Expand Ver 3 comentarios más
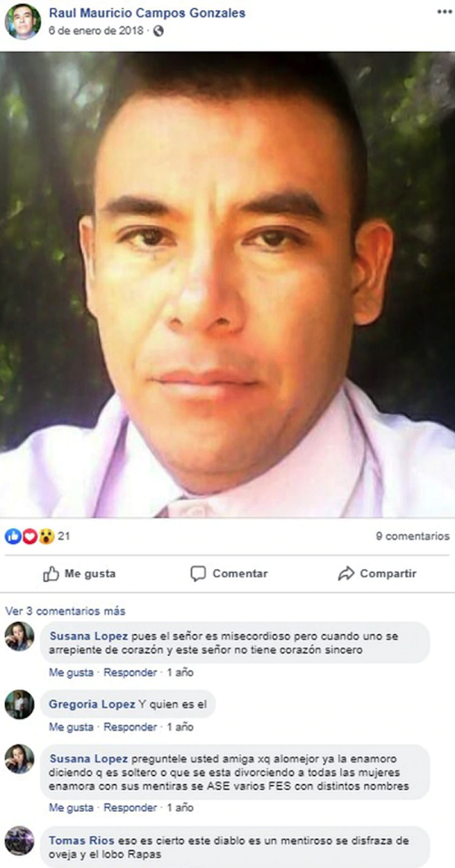455x868 pixels. [66, 611]
